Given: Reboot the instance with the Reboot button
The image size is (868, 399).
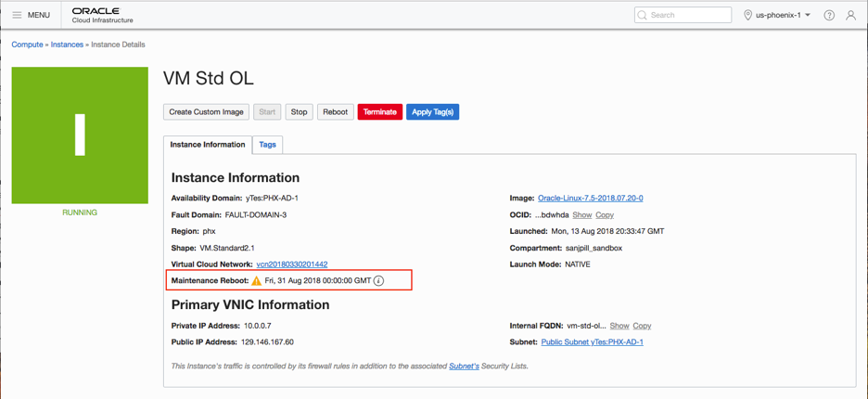Looking at the screenshot, I should [x=336, y=112].
